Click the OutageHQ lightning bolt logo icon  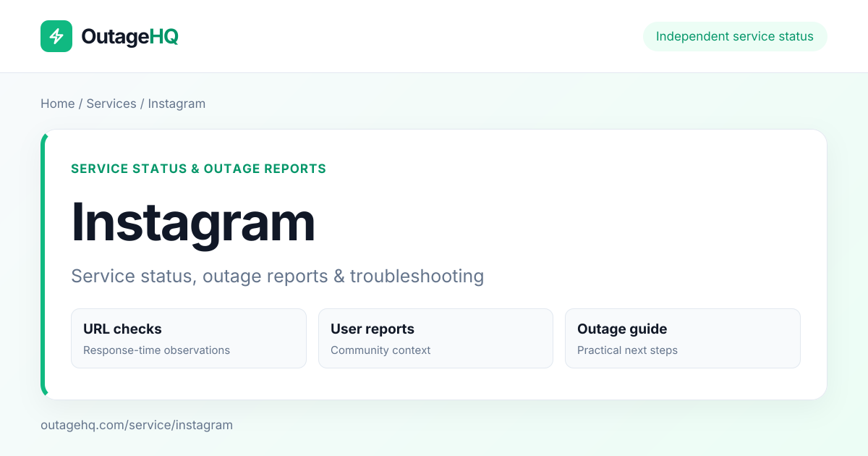56,36
